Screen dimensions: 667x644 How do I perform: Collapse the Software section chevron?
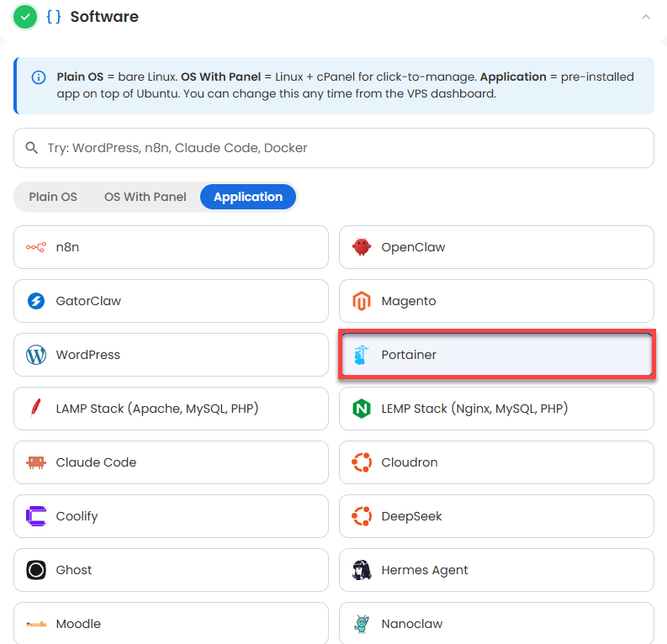pos(646,17)
